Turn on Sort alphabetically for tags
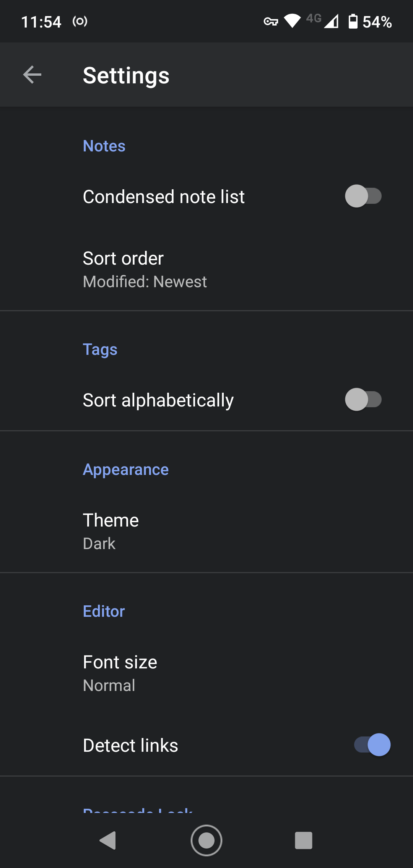Image resolution: width=413 pixels, height=868 pixels. point(363,400)
